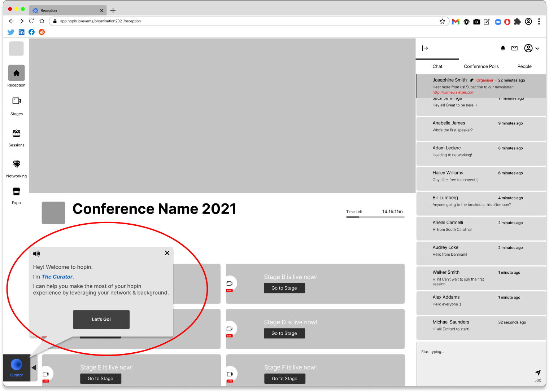The image size is (549, 392).
Task: Open messages envelope icon
Action: (x=515, y=48)
